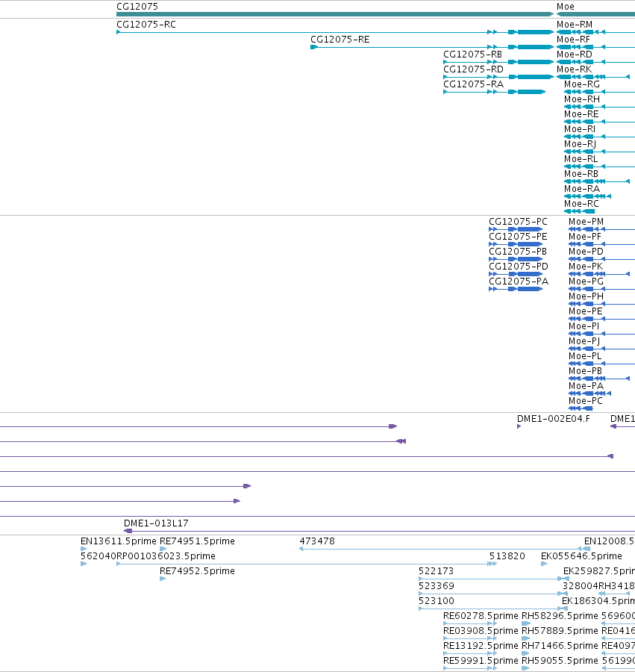Pick the Moe-RL transcript label
635x672 pixels.
point(581,159)
